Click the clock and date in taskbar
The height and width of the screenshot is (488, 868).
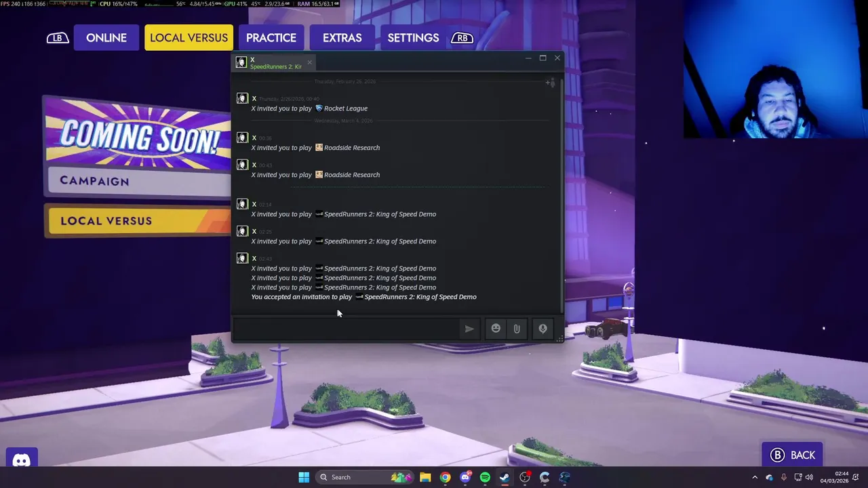pyautogui.click(x=834, y=477)
